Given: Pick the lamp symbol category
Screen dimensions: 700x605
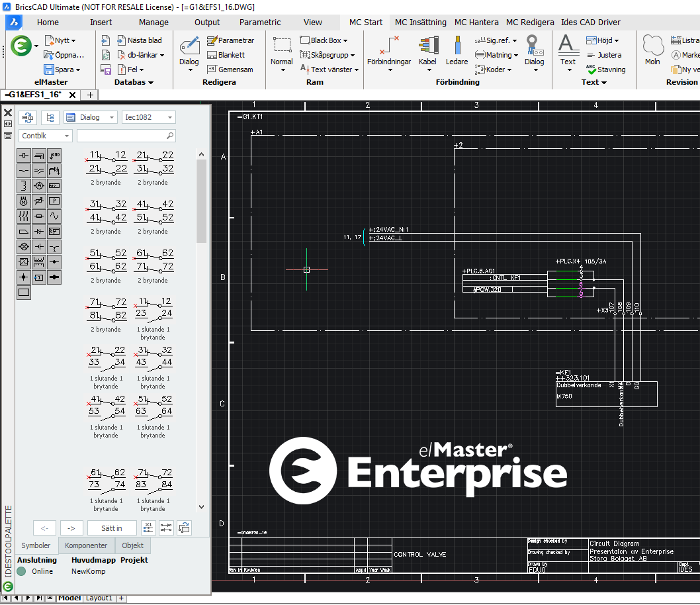Looking at the screenshot, I should [24, 247].
